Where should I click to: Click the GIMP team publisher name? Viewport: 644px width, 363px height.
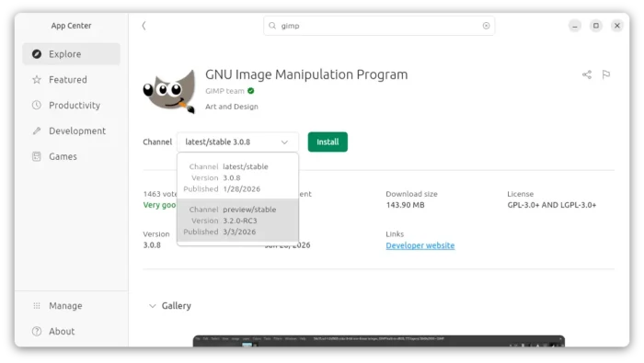224,91
